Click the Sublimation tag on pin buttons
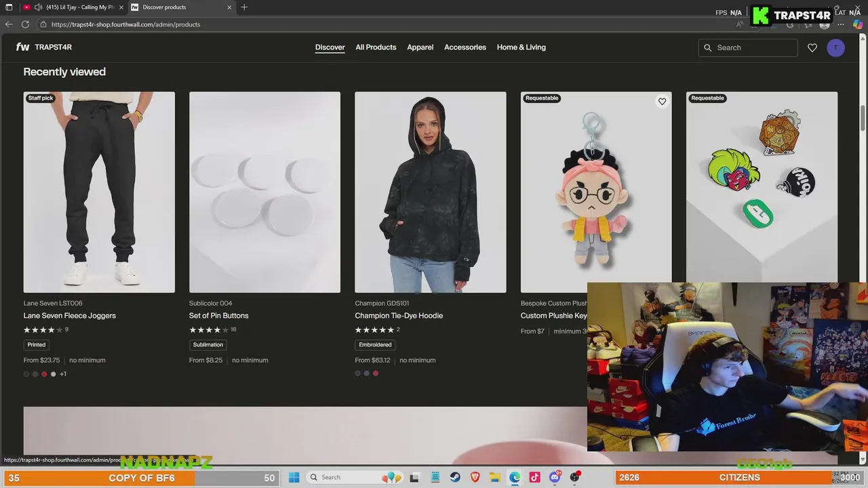 point(208,345)
